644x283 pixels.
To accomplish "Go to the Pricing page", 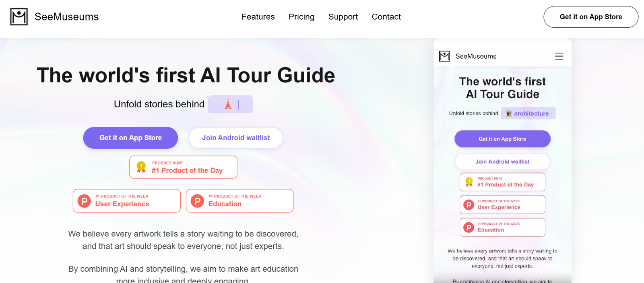I will pos(301,17).
